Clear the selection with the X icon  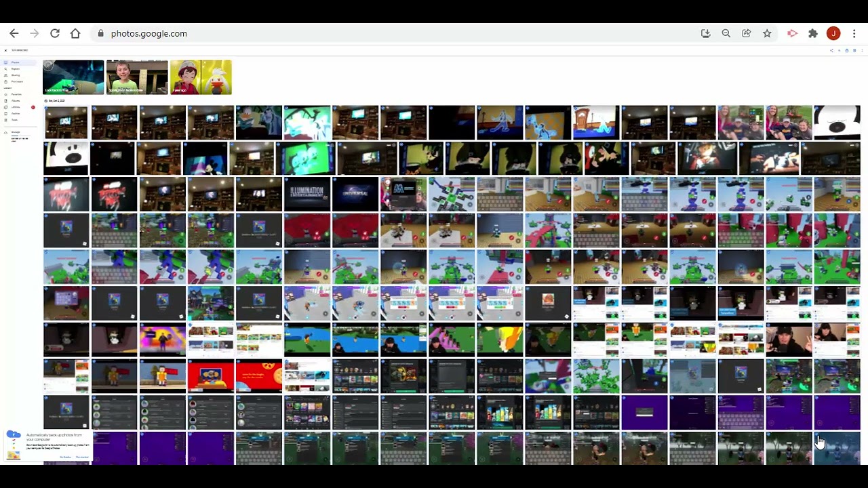5,50
